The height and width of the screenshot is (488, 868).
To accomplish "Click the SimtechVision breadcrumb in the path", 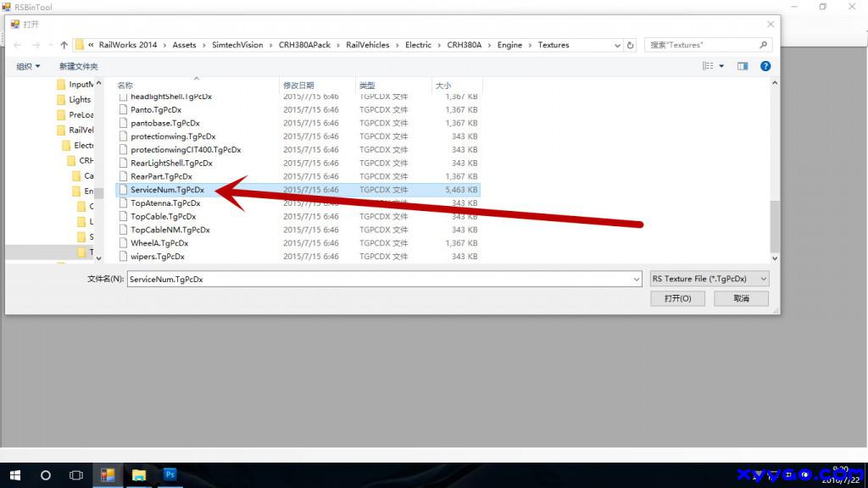I will (237, 45).
